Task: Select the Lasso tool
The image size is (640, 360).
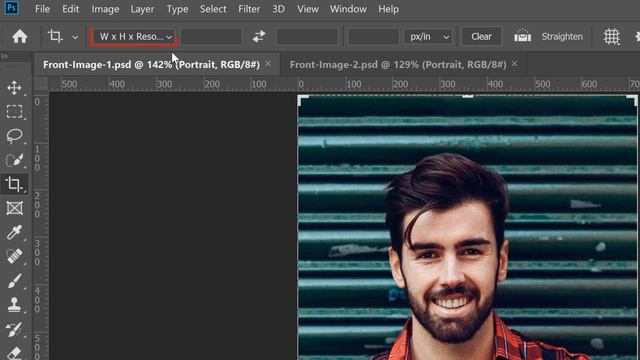Action: coord(14,136)
